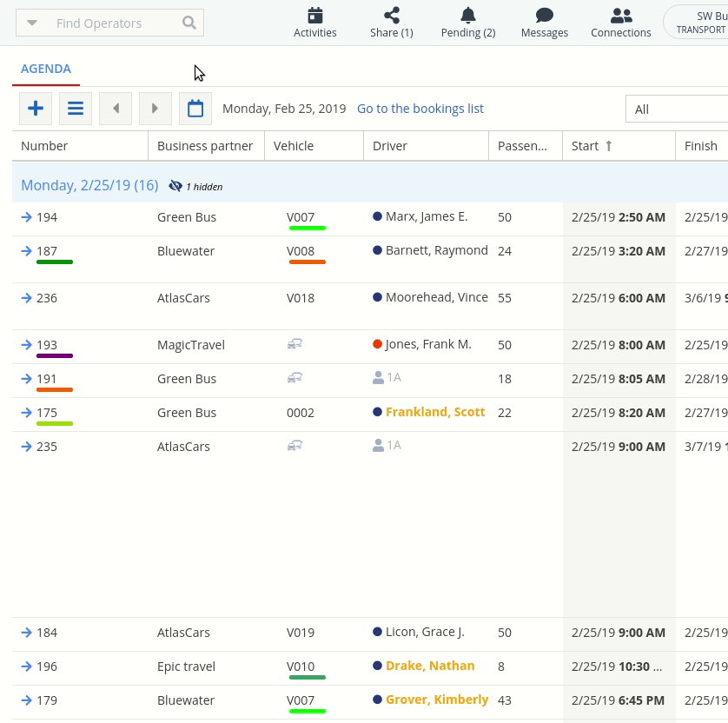Expand the Find Operators dropdown arrow
The height and width of the screenshot is (723, 728).
31,23
